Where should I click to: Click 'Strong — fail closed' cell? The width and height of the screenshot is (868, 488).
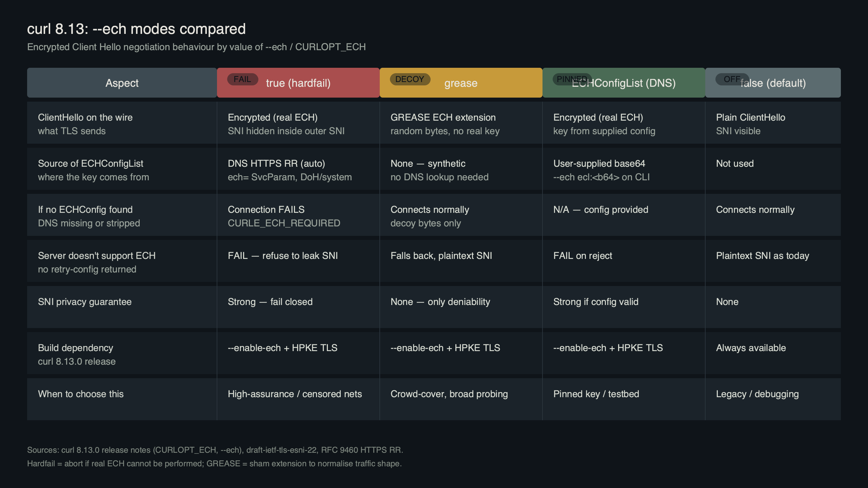[x=270, y=302]
